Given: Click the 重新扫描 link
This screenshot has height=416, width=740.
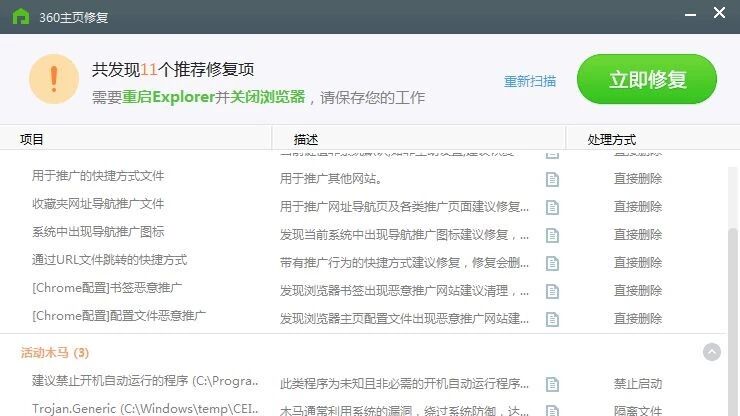Looking at the screenshot, I should click(x=530, y=81).
